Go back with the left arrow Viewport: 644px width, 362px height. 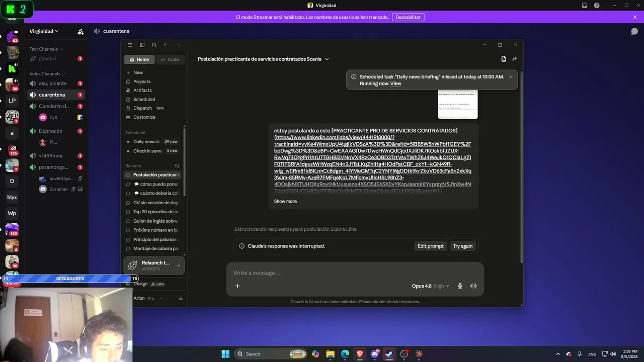coord(166,45)
